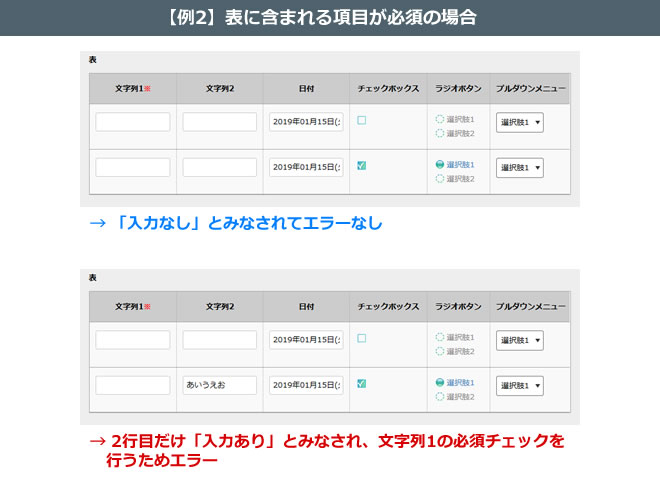Screen dimensions: 660x490
Task: Expand the 選択肢1 dropdown in lower table's second row
Action: point(520,386)
